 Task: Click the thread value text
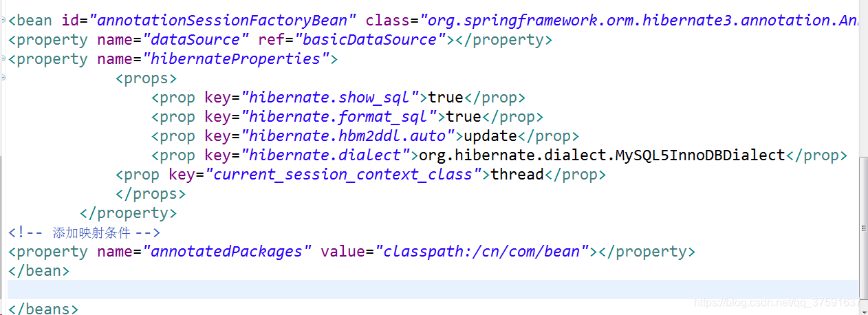point(517,175)
